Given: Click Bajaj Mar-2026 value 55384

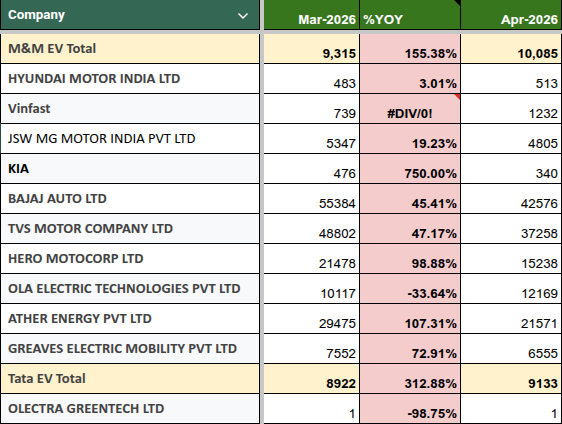Looking at the screenshot, I should pos(311,199).
